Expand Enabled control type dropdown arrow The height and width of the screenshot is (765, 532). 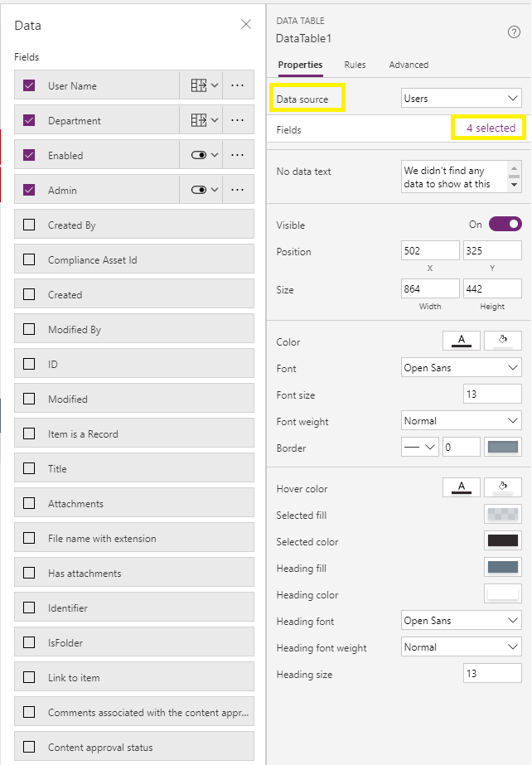click(215, 155)
